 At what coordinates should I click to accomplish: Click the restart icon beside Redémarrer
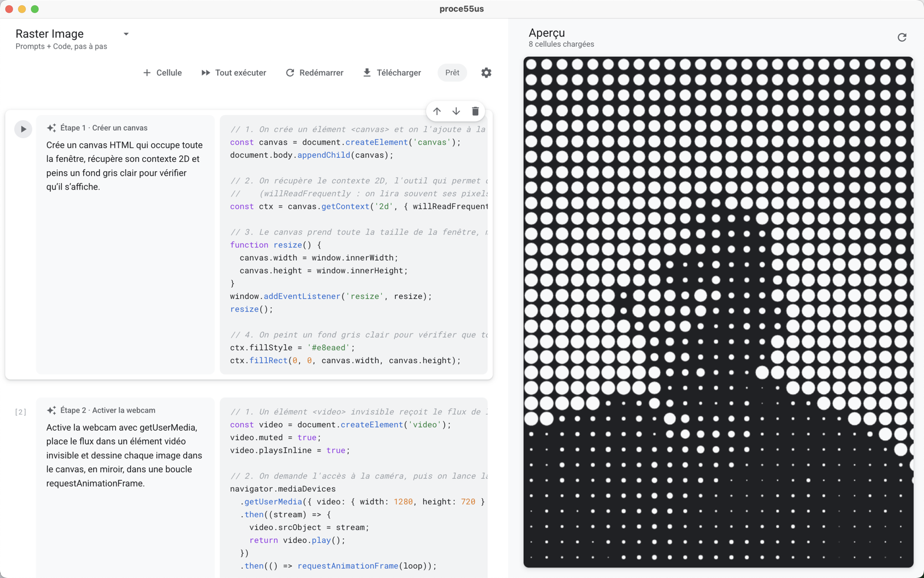click(290, 73)
